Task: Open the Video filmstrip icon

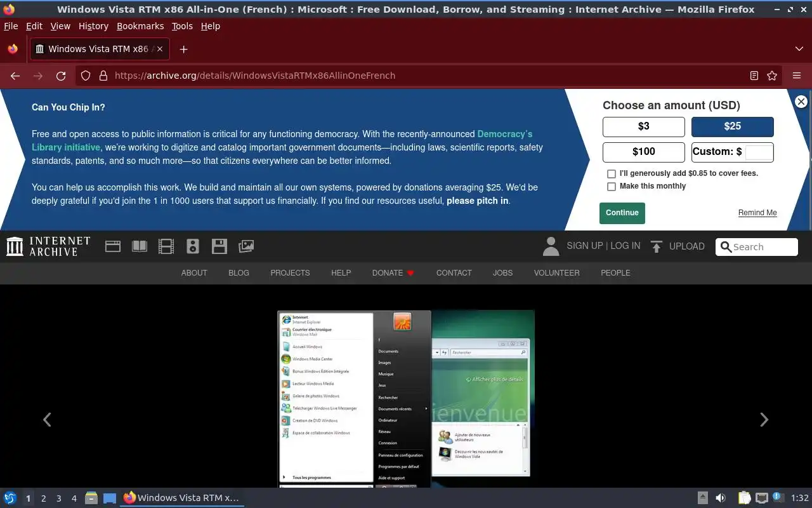Action: click(x=166, y=246)
